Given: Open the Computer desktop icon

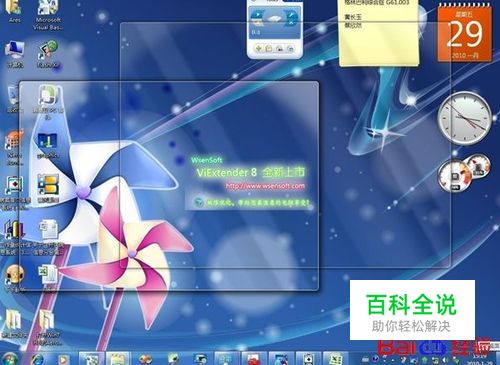Looking at the screenshot, I should [x=15, y=54].
